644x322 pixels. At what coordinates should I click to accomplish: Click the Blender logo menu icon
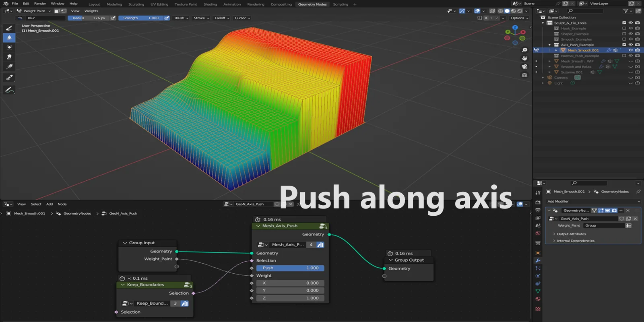coord(6,4)
